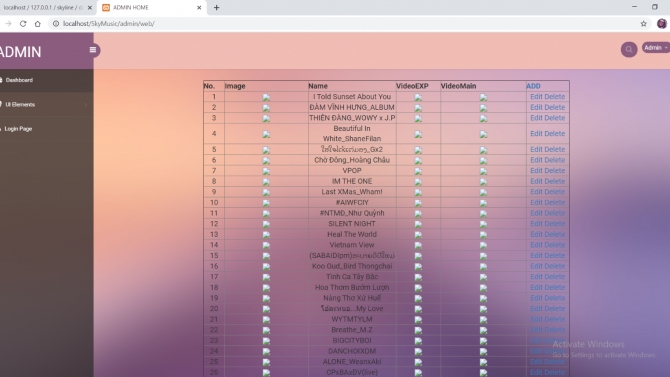Switch to the localhost phpMyAdmin browser tab
Screen dimensions: 670x377
tap(47, 8)
